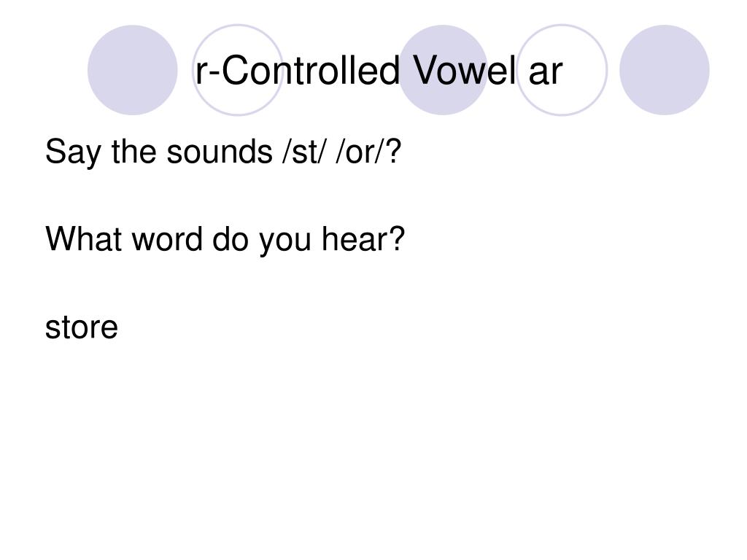Click the outlined circle behind 'ar'
This screenshot has width=747, height=560.
point(562,70)
